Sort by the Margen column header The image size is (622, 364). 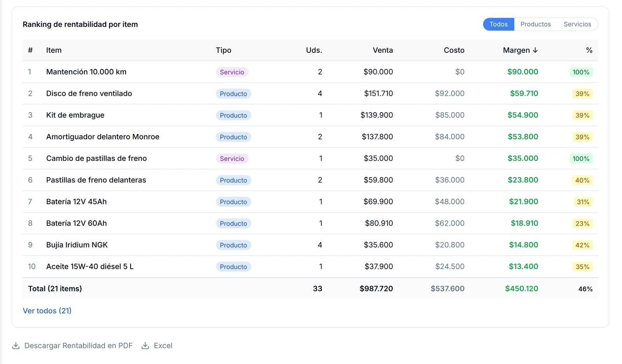click(520, 50)
